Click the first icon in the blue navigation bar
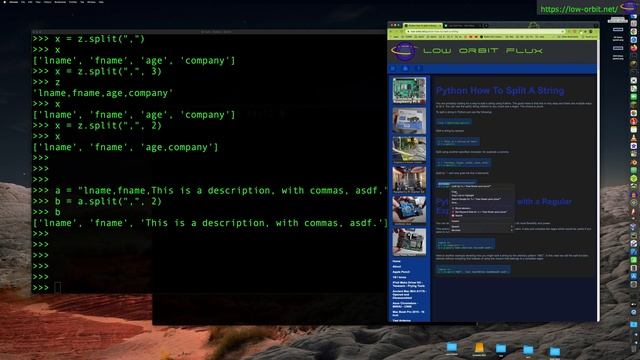Viewport: 640px width, 360px height. point(393,69)
